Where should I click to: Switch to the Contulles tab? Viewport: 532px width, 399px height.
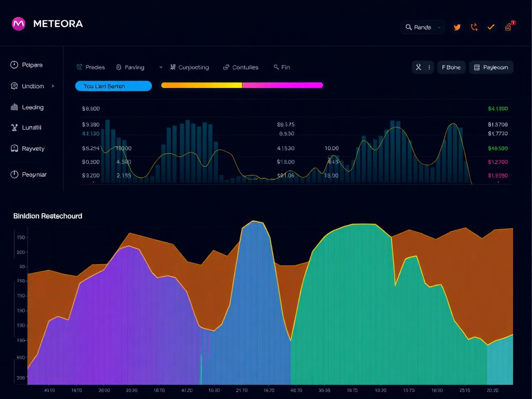[241, 67]
